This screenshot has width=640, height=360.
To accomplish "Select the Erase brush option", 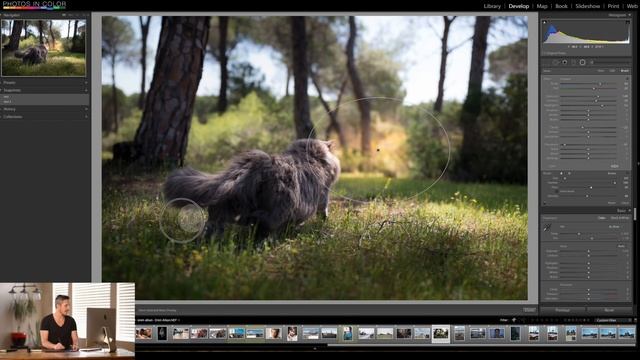I will pos(611,173).
